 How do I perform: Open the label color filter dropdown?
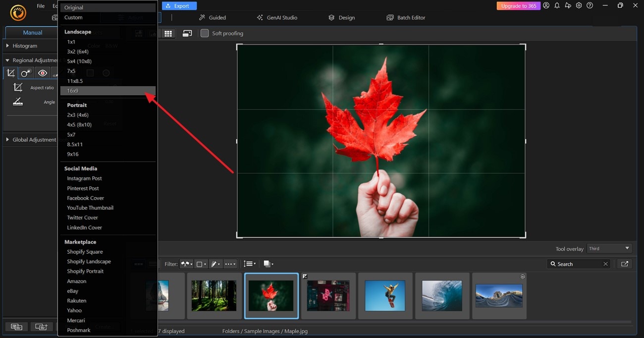pyautogui.click(x=201, y=264)
